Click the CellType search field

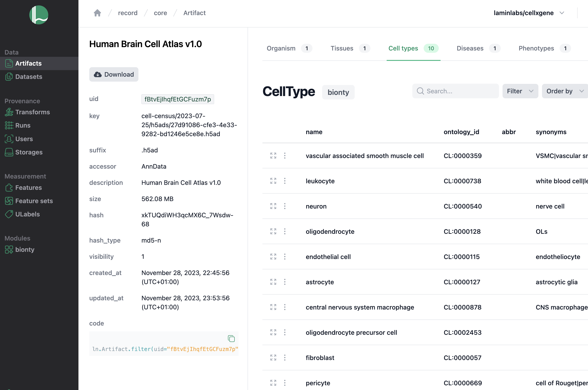pos(458,91)
